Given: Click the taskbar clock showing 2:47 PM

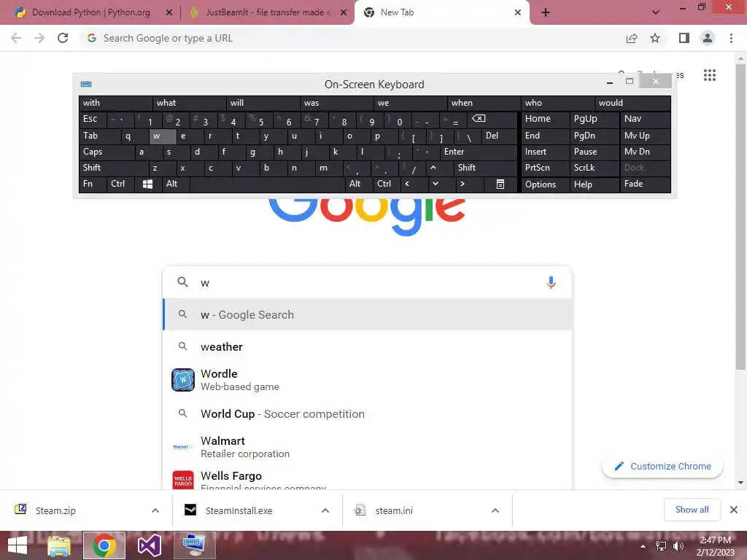Looking at the screenshot, I should (x=715, y=546).
